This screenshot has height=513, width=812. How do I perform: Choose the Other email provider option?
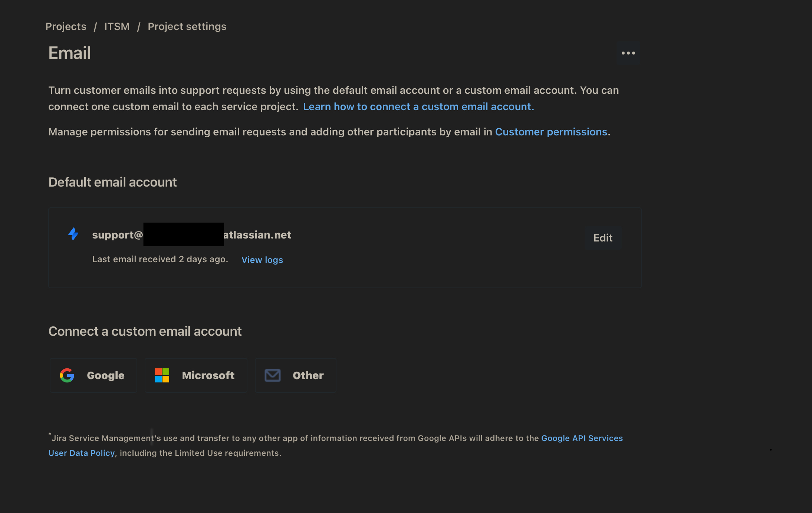(295, 375)
